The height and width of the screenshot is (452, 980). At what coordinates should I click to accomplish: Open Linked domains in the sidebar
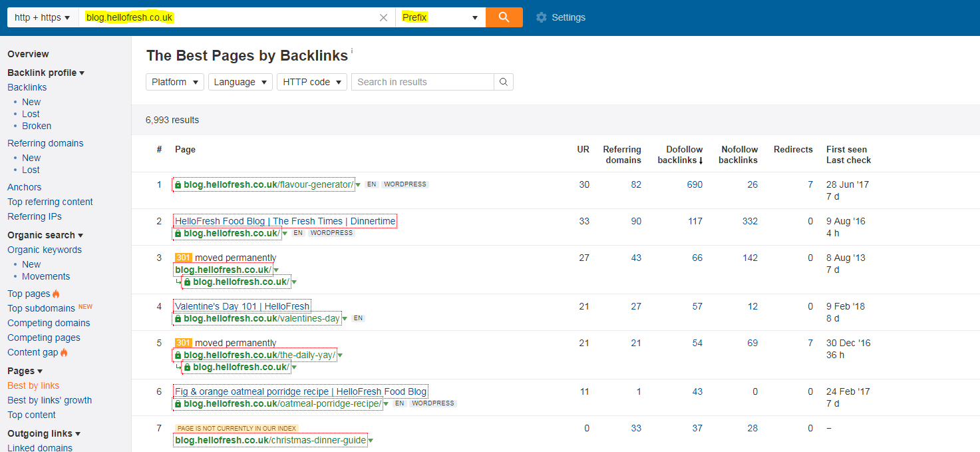[x=40, y=448]
